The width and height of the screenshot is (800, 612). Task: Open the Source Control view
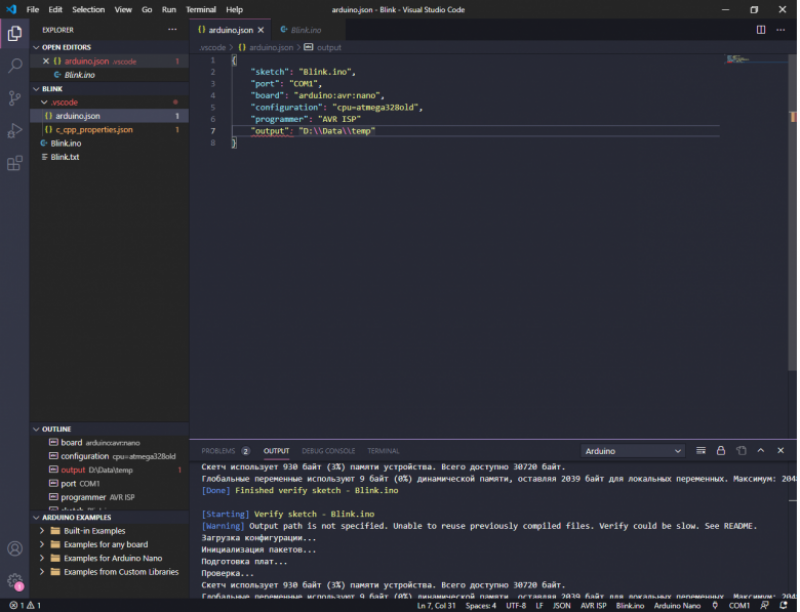[x=15, y=98]
